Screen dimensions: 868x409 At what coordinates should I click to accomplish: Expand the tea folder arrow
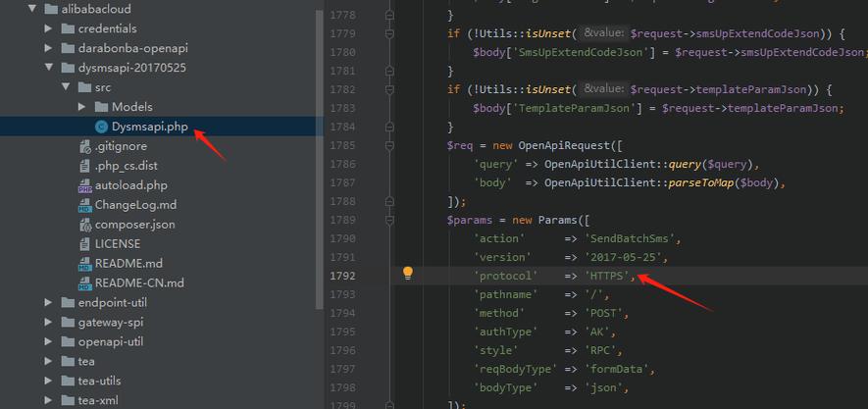click(x=49, y=361)
